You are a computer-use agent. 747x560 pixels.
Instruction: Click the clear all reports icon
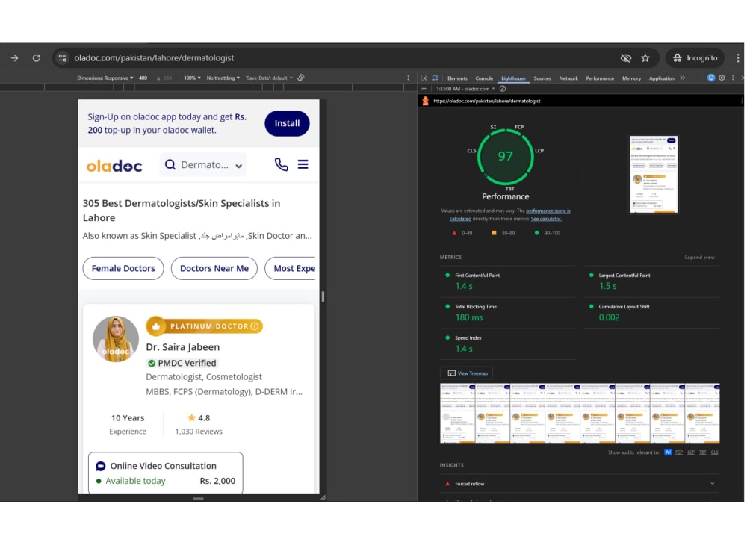pyautogui.click(x=503, y=89)
